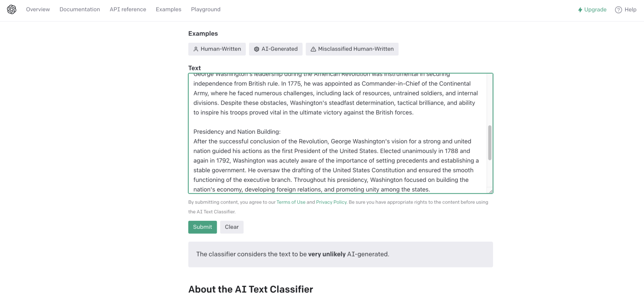Click the text area resize handle
Image resolution: width=644 pixels, height=308 pixels.
(491, 191)
